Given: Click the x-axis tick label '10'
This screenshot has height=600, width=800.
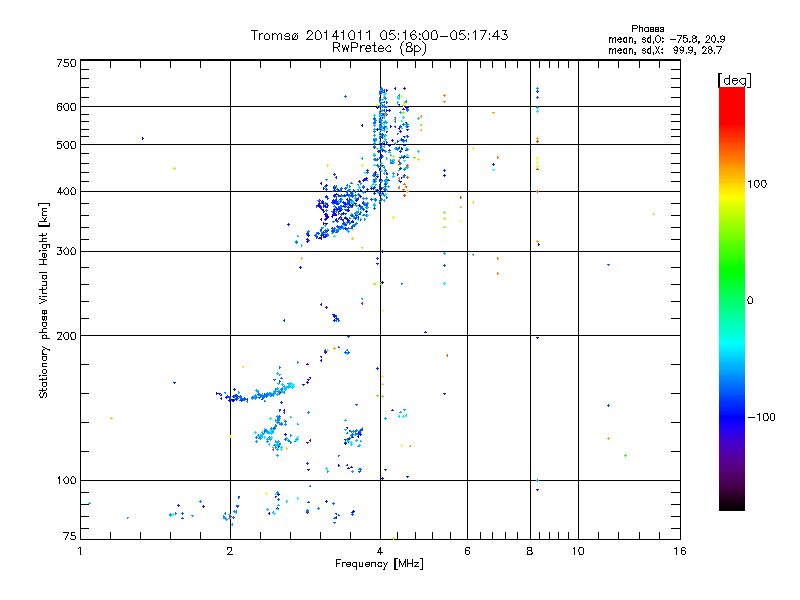Looking at the screenshot, I should (x=578, y=551).
